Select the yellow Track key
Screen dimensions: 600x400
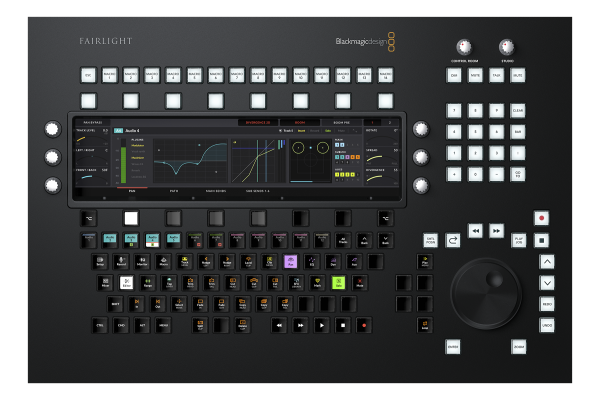tap(185, 261)
